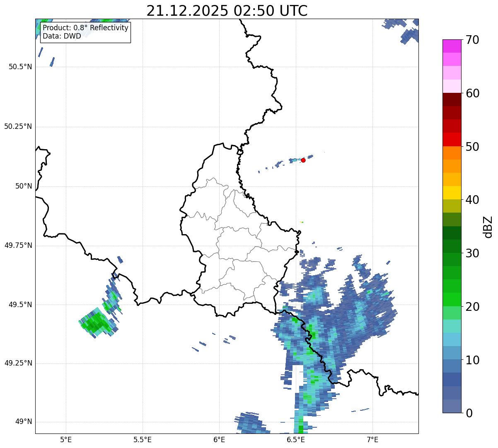This screenshot has width=498, height=448.
Task: Pick the olive colorbar segment below 40
Action: (452, 206)
